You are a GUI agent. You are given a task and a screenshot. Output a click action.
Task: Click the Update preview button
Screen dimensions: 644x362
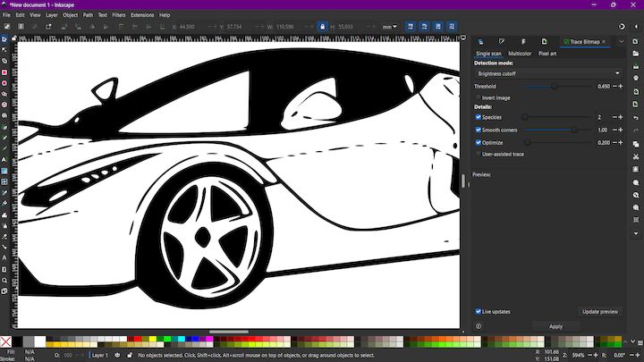point(599,312)
